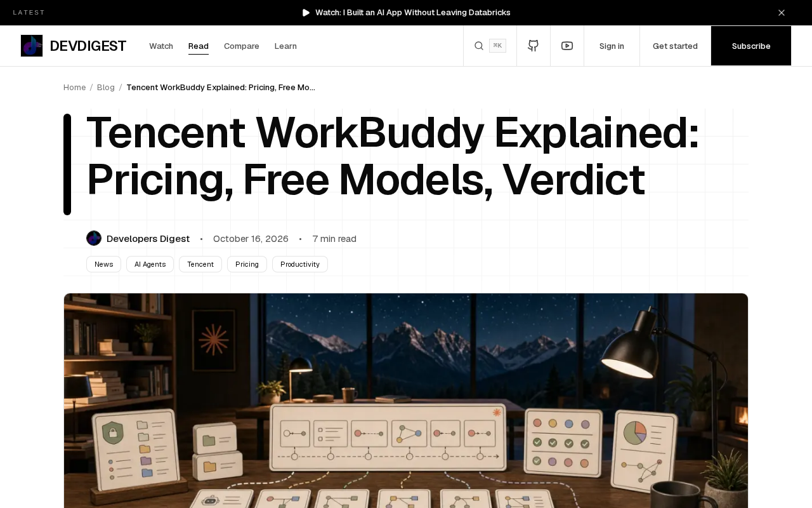
Task: Click the article title heading
Action: 393,156
